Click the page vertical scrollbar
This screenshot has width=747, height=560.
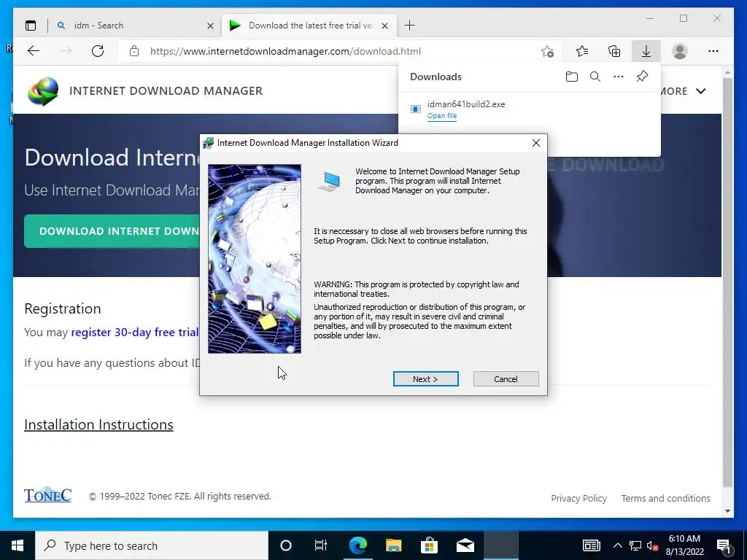coord(727,282)
